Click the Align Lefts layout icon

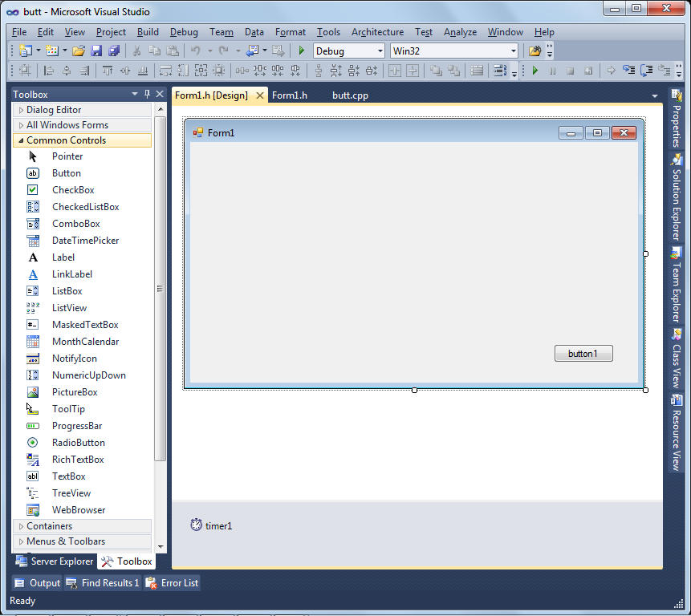pos(49,71)
